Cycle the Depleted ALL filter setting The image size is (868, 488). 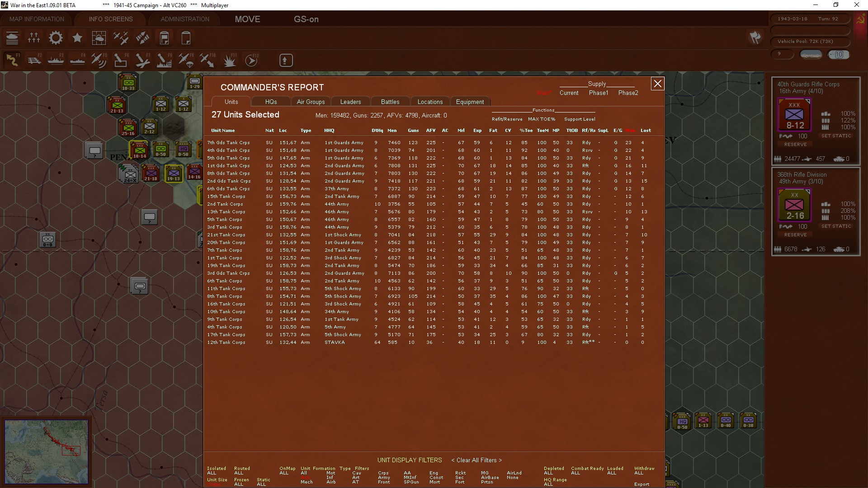coord(548,473)
